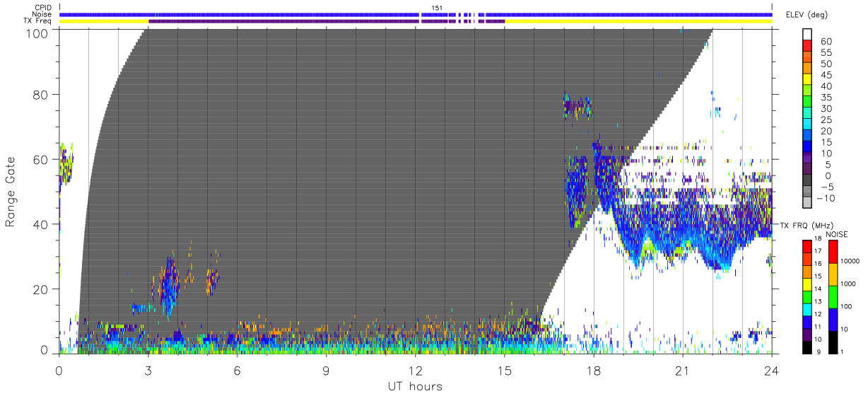Screen dimensions: 868x401
Task: Click the blue 15–20 degree ELEV segment
Action: pos(809,136)
